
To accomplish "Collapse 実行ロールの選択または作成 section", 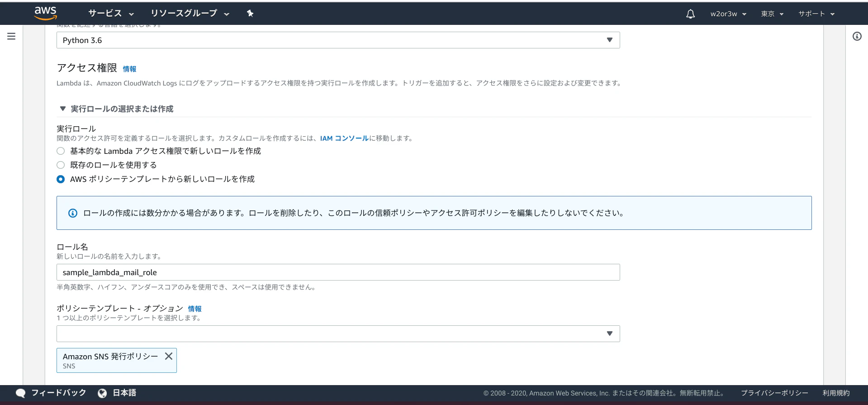I will coord(63,109).
